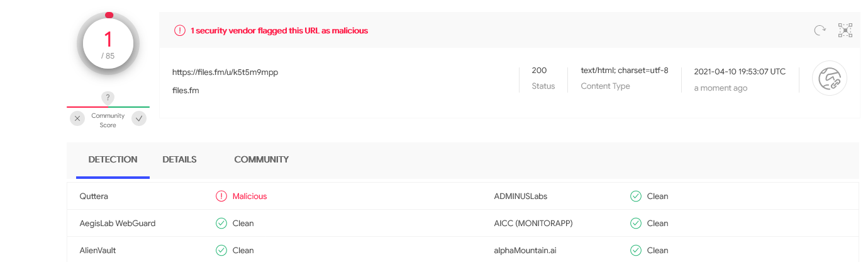Click the Malicious result for Quttera
This screenshot has height=262, width=868.
(x=250, y=196)
